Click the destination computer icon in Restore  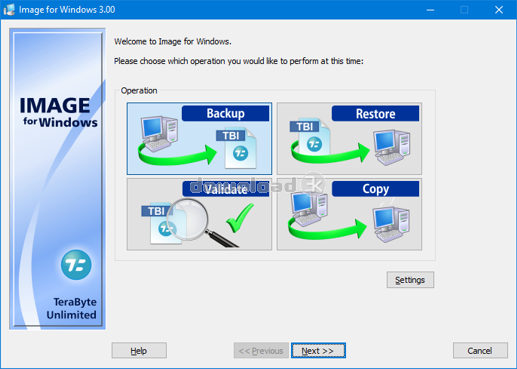(392, 147)
